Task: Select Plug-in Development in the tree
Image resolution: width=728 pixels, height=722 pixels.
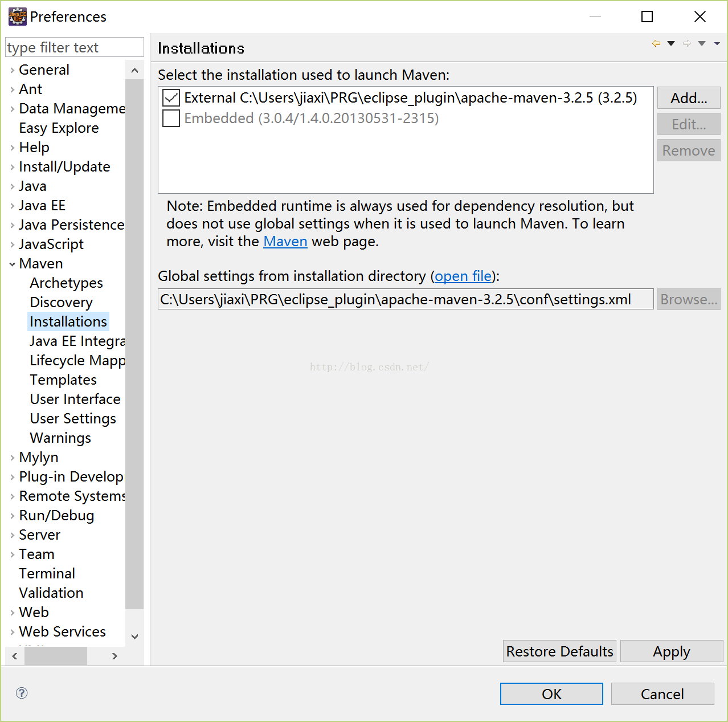Action: [71, 476]
